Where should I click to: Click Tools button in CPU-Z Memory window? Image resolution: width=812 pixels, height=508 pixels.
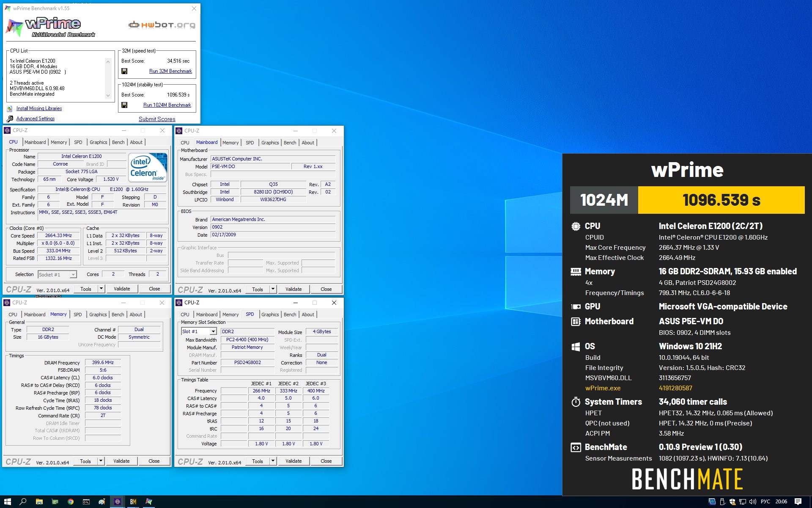(x=85, y=461)
